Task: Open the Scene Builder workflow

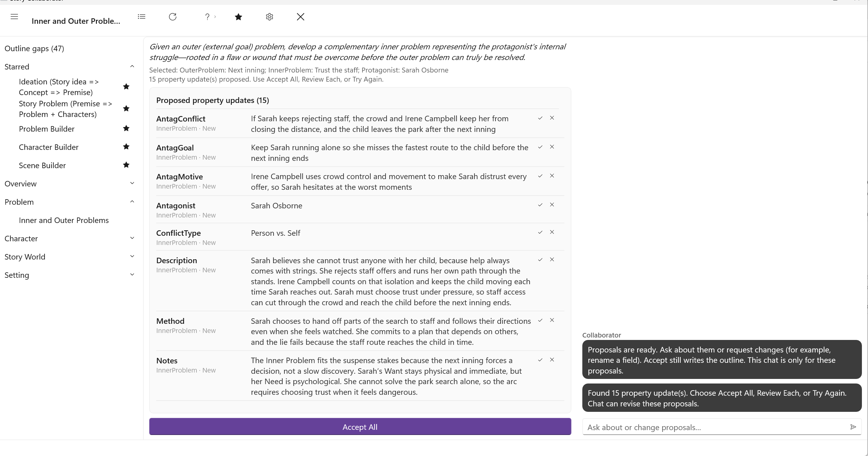Action: pyautogui.click(x=42, y=165)
